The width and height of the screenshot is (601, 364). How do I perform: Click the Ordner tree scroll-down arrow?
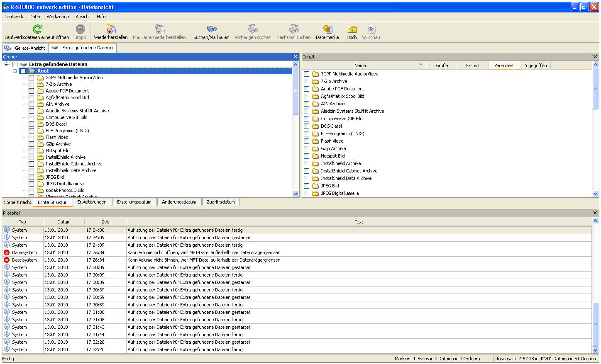(x=296, y=194)
